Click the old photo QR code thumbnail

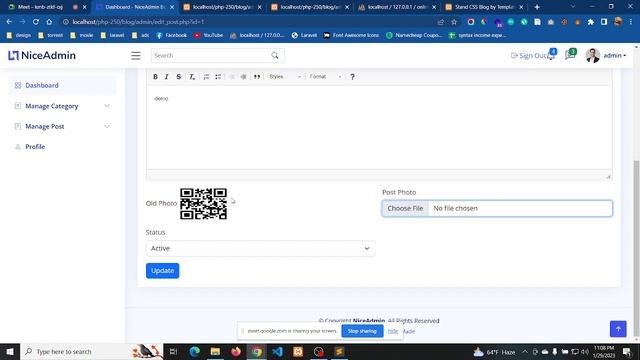[x=203, y=203]
